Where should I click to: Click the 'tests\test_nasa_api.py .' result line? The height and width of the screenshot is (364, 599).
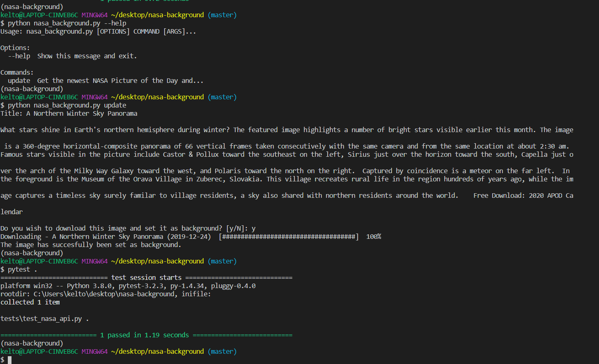pyautogui.click(x=45, y=319)
